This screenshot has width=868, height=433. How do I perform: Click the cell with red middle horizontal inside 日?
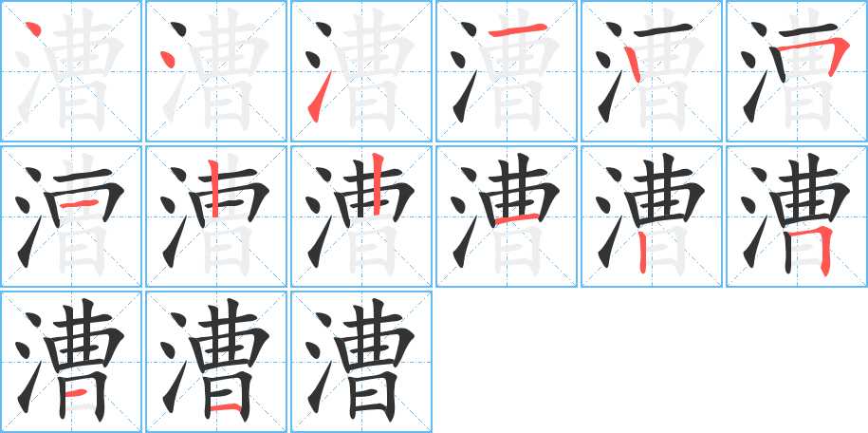71,362
